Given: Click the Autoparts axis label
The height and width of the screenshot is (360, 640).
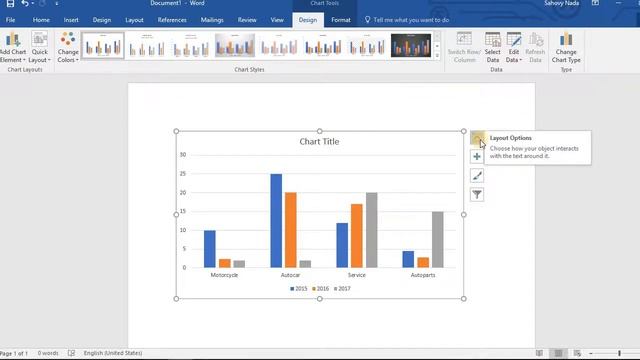Looking at the screenshot, I should click(423, 275).
